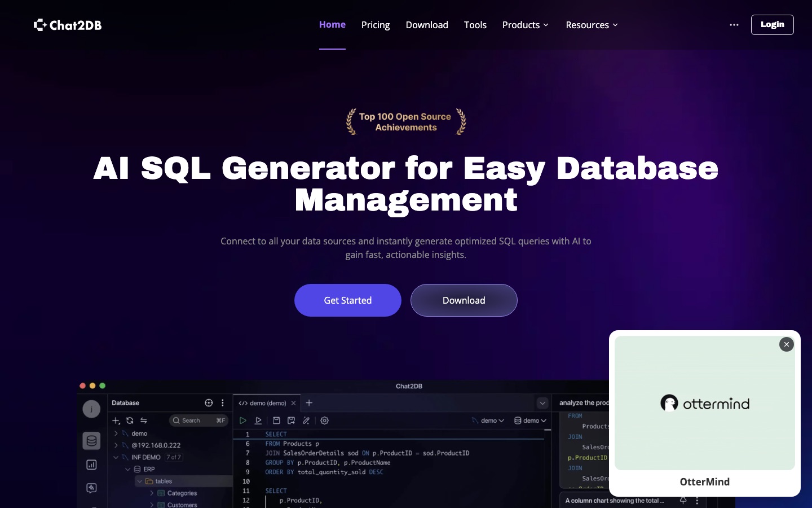This screenshot has height=508, width=812.
Task: Select the AI chat sparkle icon in left sidebar
Action: point(91,488)
